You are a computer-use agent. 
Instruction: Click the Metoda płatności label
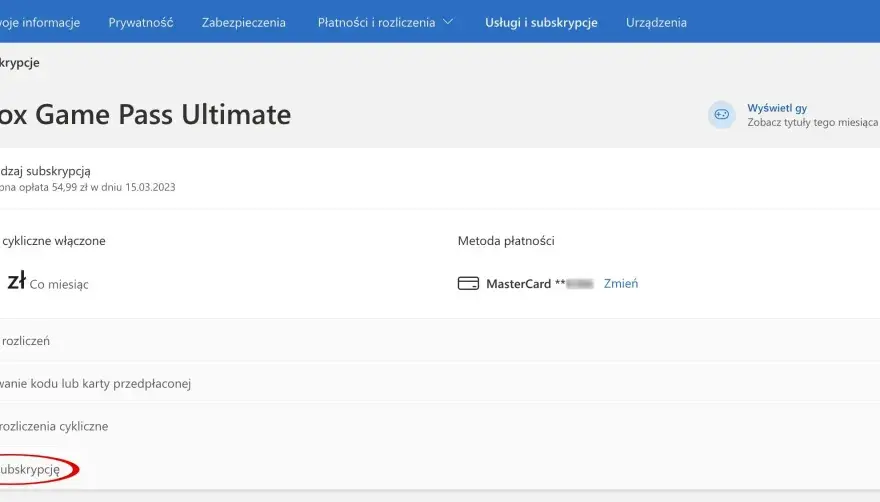[506, 241]
